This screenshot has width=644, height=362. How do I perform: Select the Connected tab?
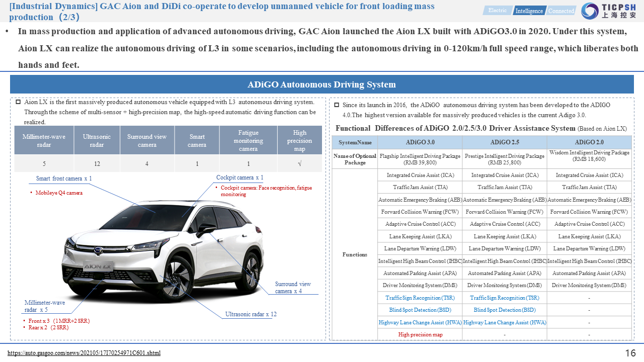(560, 11)
